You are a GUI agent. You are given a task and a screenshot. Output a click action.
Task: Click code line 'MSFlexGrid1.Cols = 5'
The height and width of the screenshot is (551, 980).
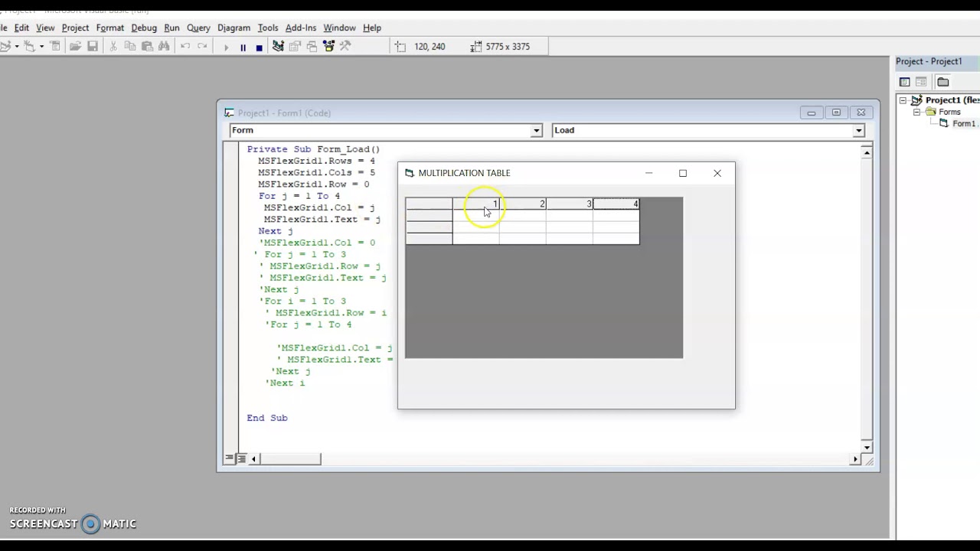coord(316,173)
